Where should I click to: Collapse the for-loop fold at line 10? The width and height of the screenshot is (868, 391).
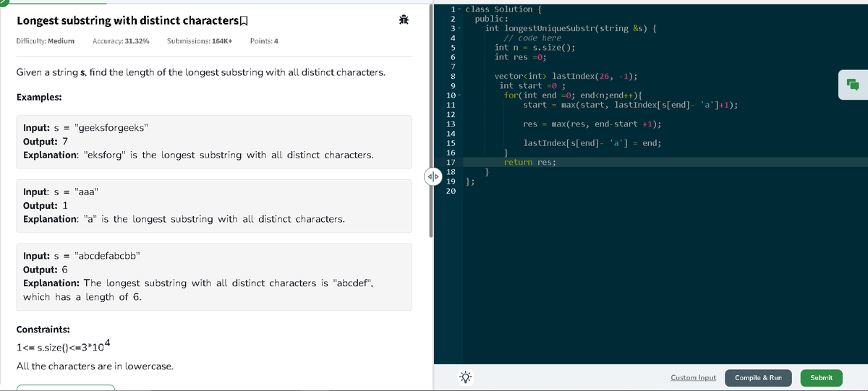460,95
